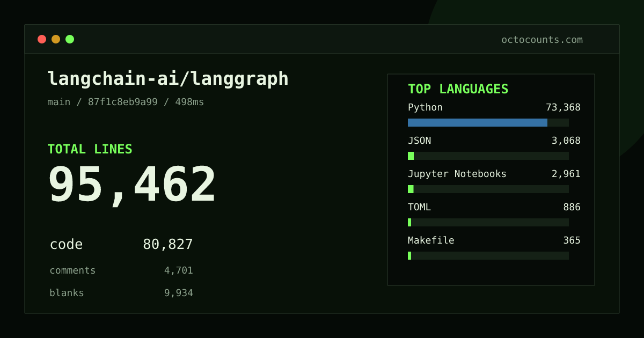Click the 365 Makefile line count

point(572,240)
